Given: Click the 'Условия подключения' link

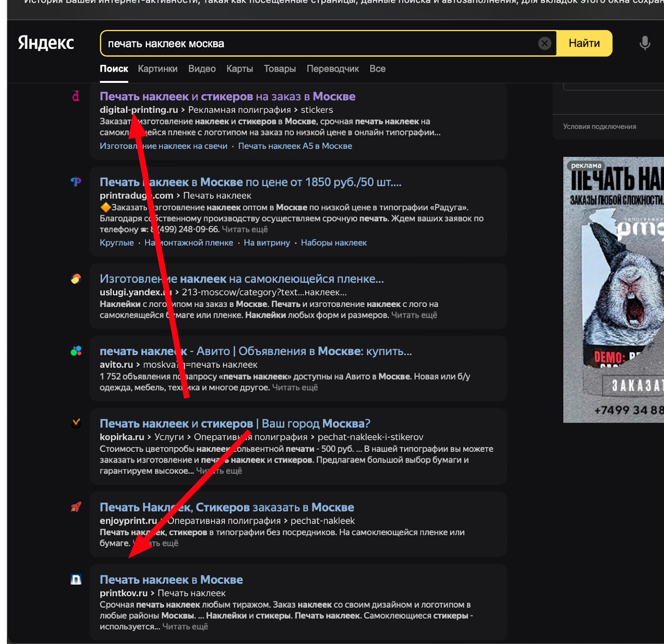Looking at the screenshot, I should coord(599,127).
